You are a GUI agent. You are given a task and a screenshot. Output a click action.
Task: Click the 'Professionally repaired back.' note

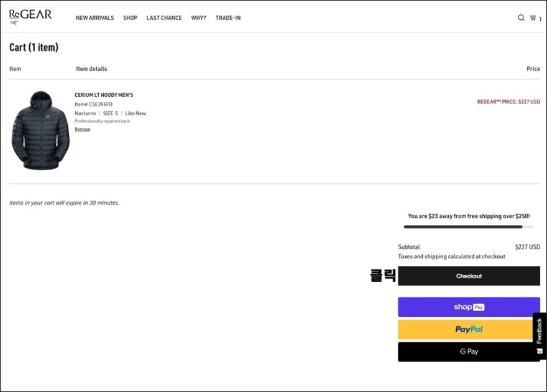103,121
